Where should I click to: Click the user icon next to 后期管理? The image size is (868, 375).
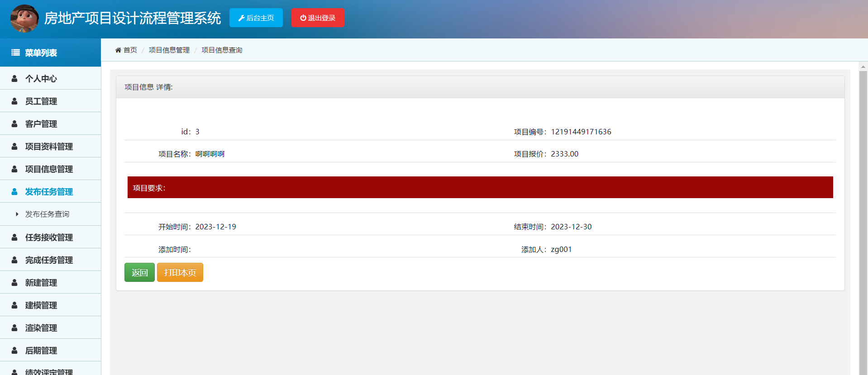[x=14, y=350]
